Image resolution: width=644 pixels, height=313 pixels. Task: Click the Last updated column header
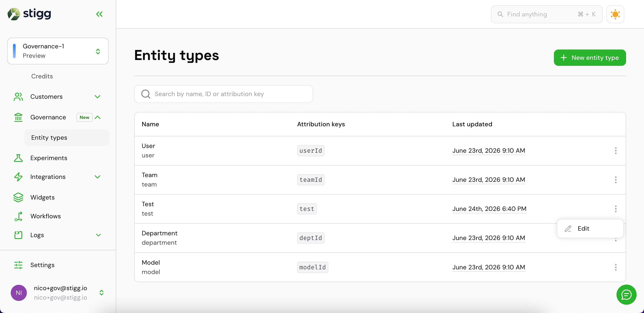tap(472, 124)
